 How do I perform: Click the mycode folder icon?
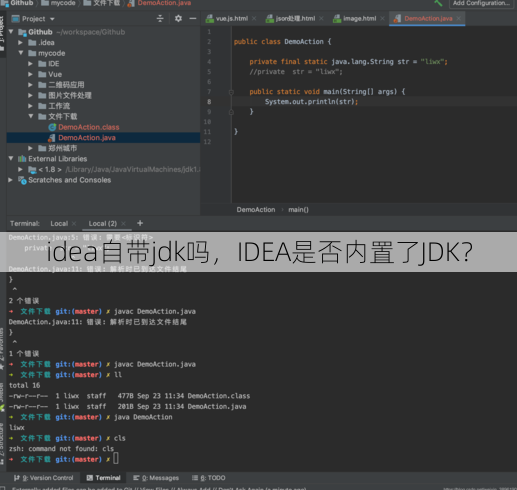pos(32,53)
